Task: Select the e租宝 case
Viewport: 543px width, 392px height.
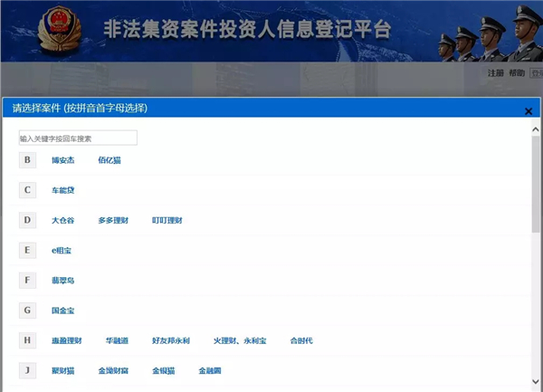Action: point(62,250)
